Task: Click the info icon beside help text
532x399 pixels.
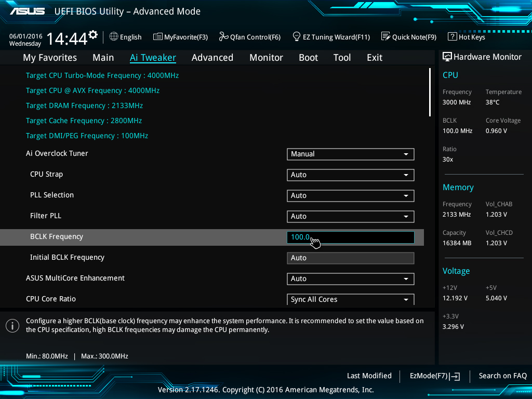Action: point(12,326)
